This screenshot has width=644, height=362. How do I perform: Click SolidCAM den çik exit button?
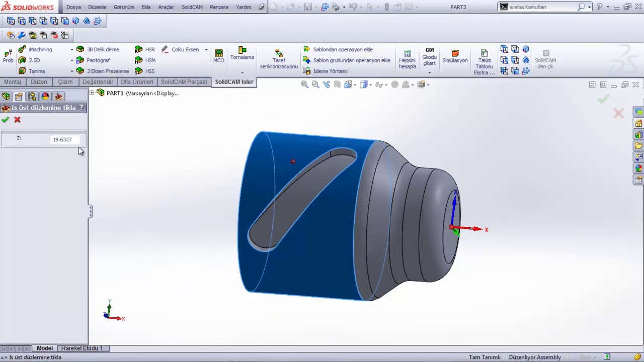[x=545, y=59]
